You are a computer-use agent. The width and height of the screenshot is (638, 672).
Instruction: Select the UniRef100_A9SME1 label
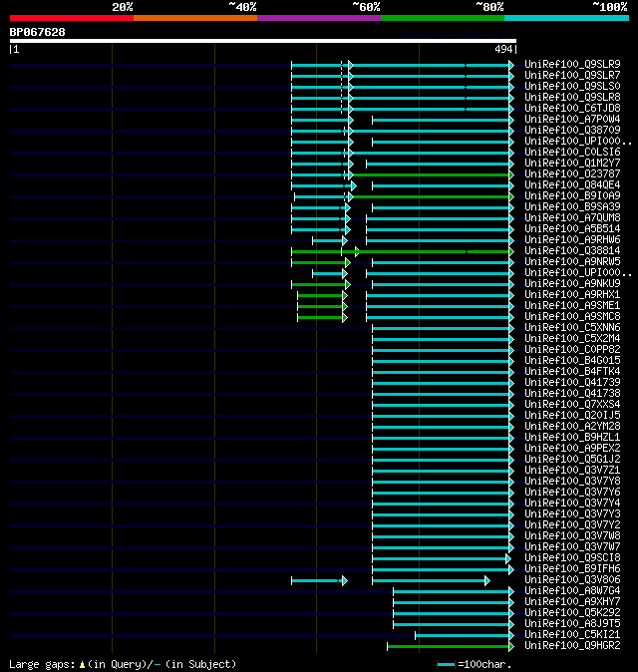[572, 305]
